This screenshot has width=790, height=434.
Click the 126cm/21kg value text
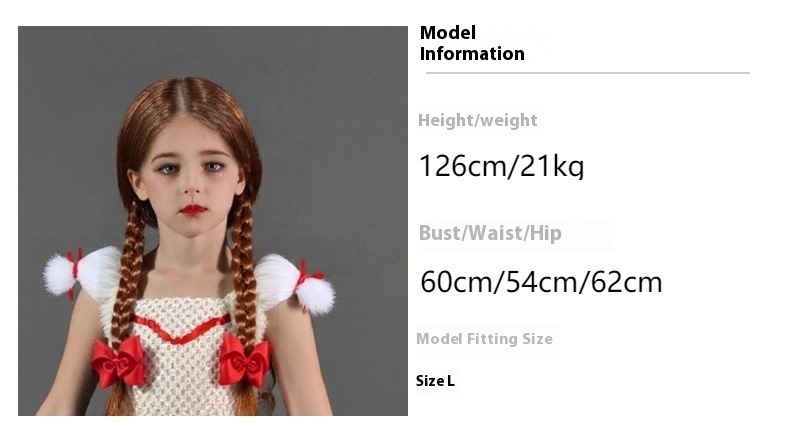coord(502,166)
